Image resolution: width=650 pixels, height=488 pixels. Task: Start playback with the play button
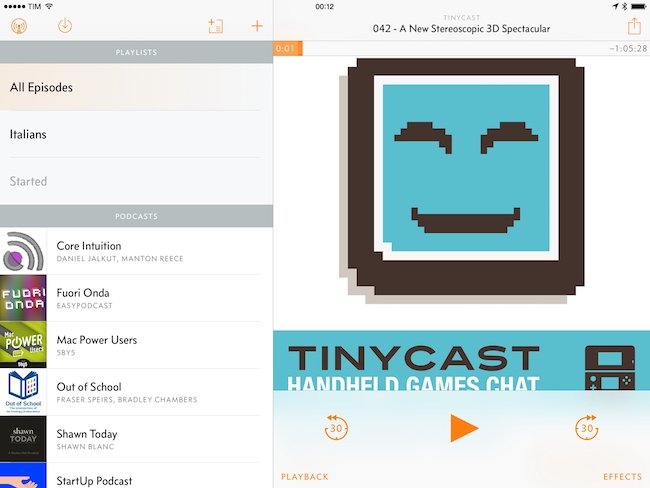464,428
